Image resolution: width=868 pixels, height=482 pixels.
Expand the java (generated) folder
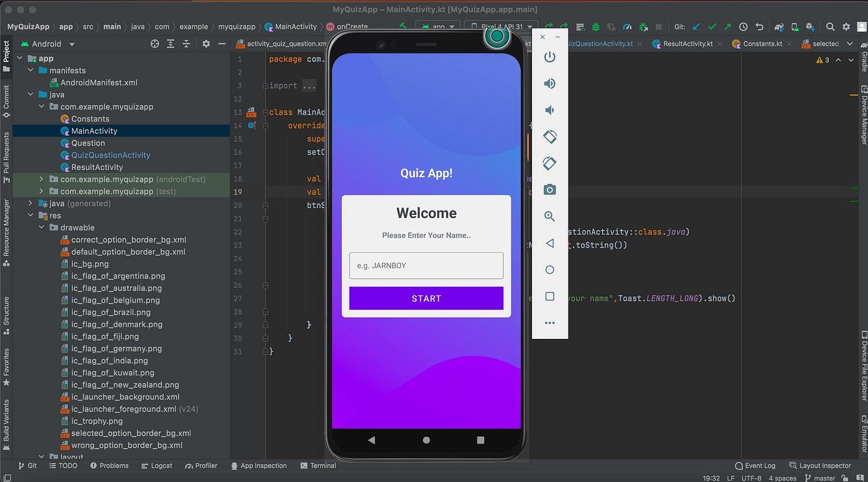(31, 204)
